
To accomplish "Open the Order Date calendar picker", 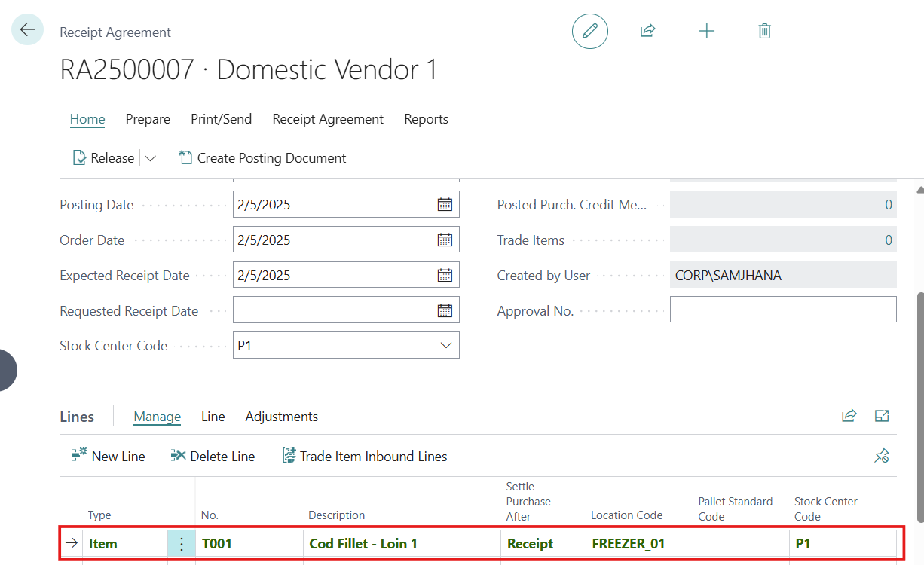I will [445, 240].
